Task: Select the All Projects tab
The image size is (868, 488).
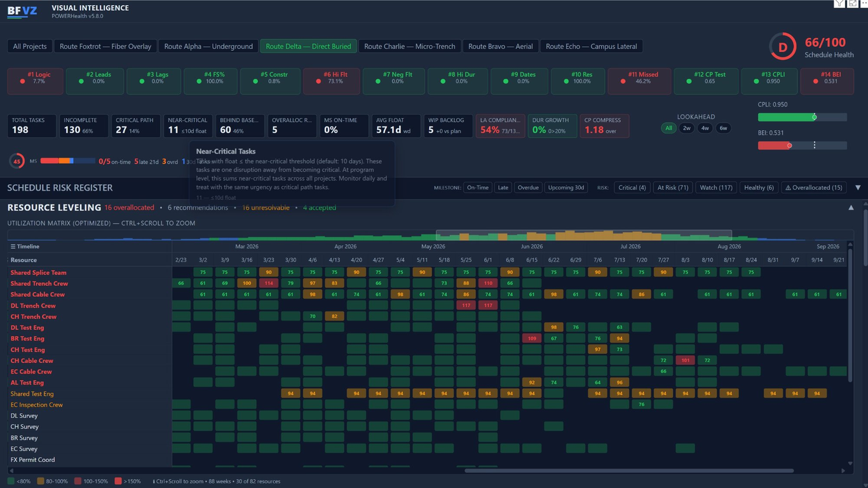Action: [30, 46]
